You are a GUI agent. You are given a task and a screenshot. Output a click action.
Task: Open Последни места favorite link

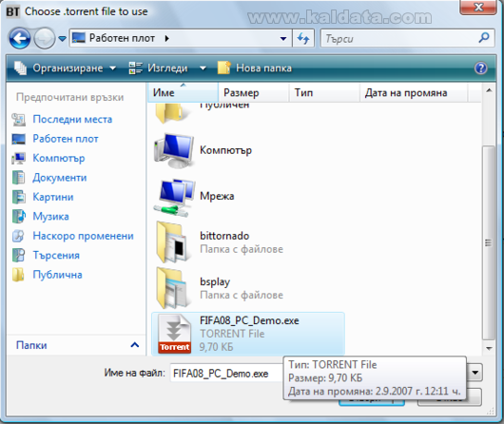pyautogui.click(x=72, y=119)
